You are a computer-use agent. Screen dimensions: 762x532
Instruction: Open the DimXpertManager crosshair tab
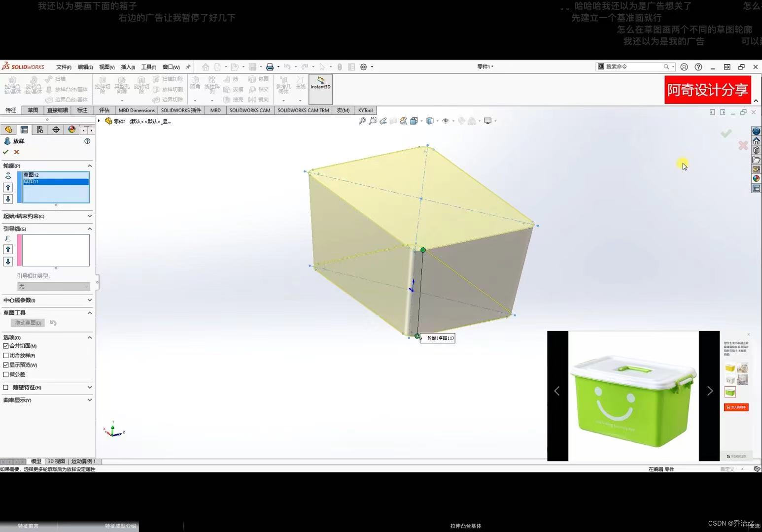click(x=56, y=130)
